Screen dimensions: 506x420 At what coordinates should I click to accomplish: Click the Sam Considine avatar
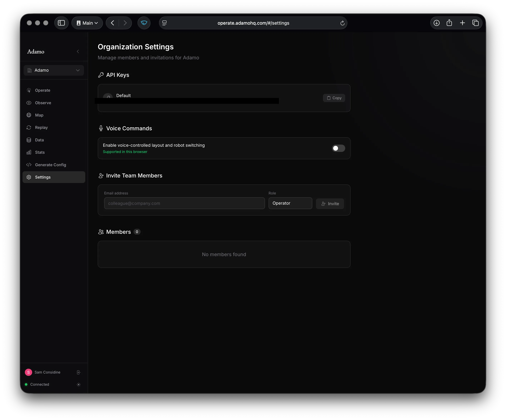28,372
